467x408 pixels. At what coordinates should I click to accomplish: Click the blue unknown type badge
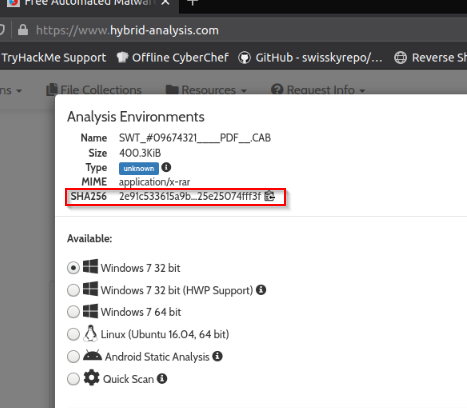click(139, 168)
